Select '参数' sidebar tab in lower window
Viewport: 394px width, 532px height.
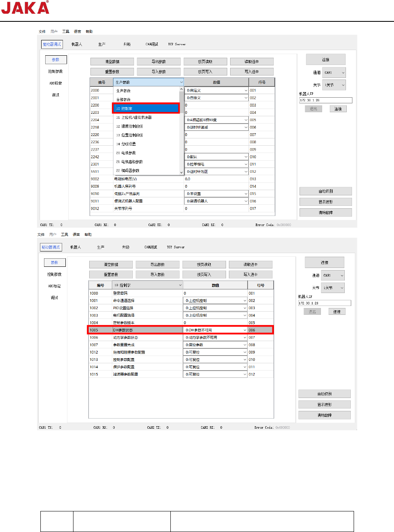(x=54, y=262)
